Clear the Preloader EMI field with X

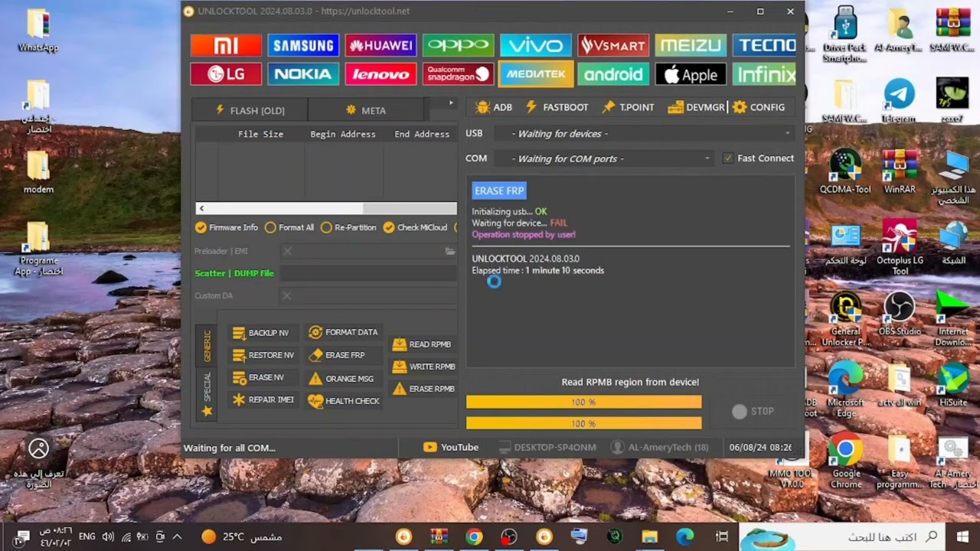[288, 251]
